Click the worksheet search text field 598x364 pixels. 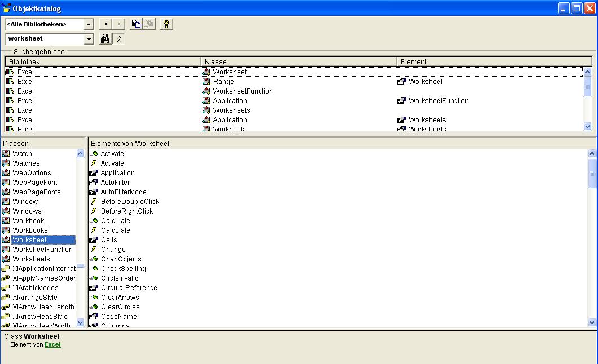coord(45,39)
